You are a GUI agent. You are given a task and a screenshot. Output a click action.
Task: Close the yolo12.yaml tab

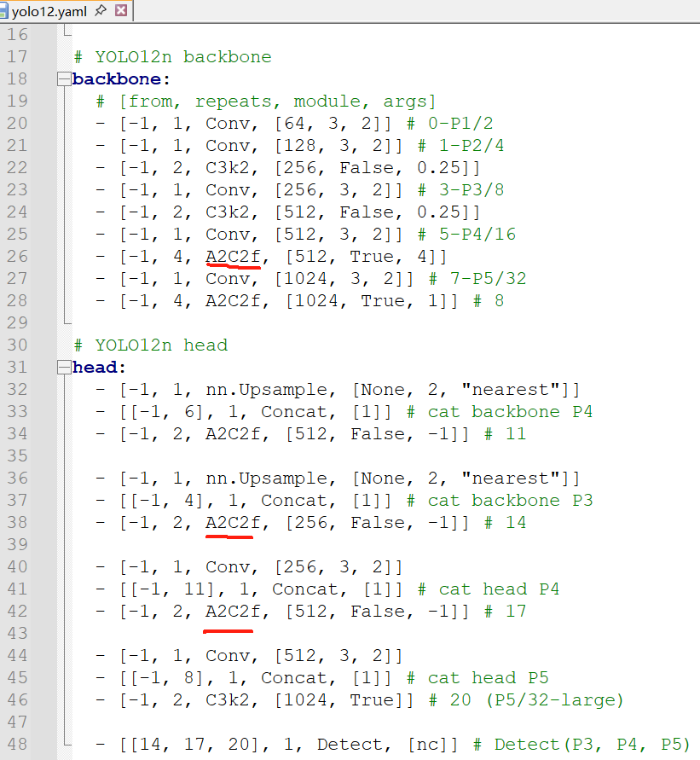point(121,11)
